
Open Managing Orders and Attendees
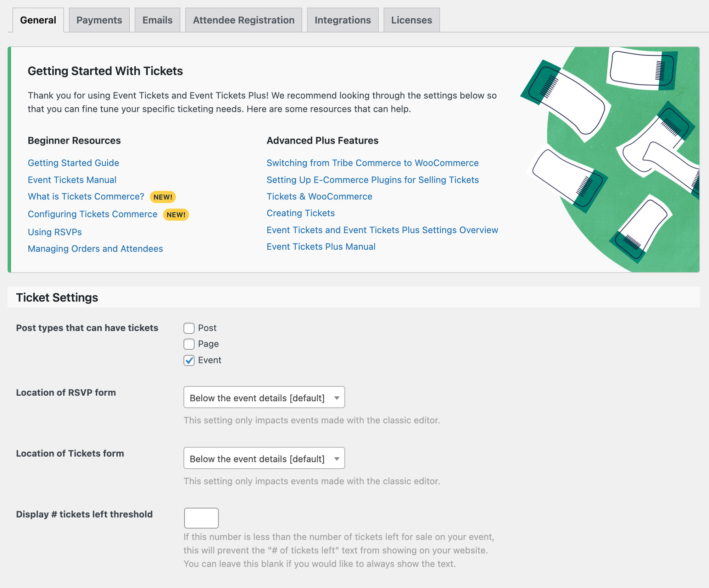95,249
